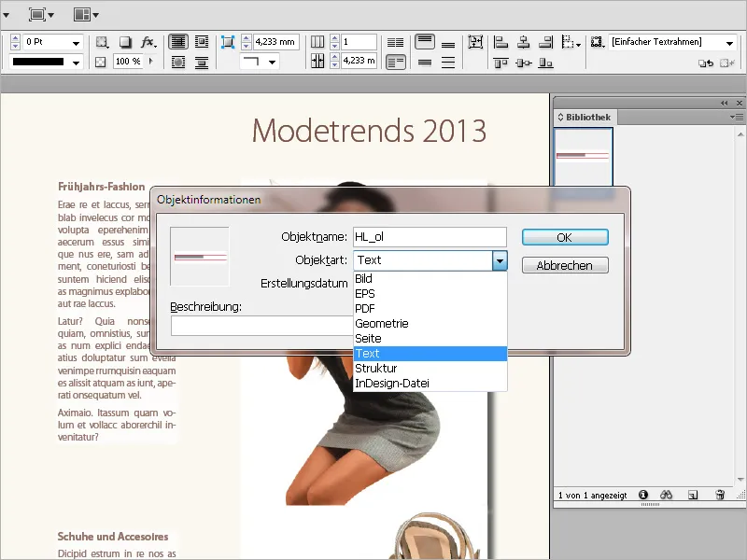Open the [Einfacher Textrahmen] object style dropdown
Image resolution: width=747 pixels, height=560 pixels.
click(729, 43)
